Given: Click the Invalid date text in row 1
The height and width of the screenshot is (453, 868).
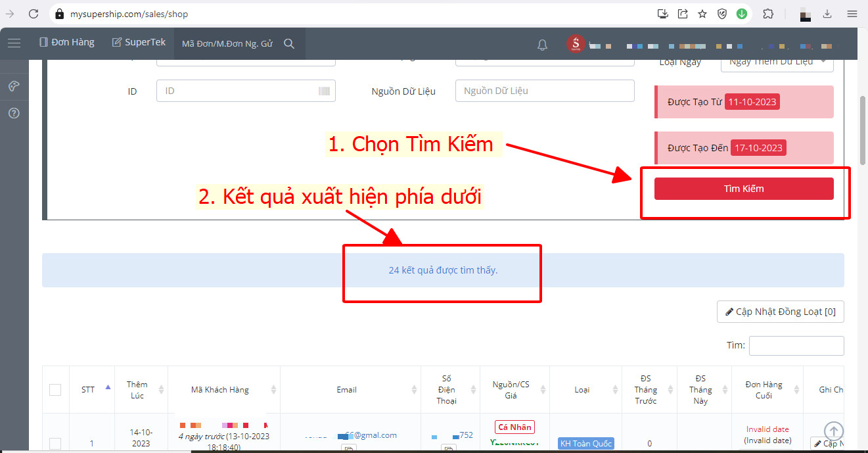Looking at the screenshot, I should 767,429.
